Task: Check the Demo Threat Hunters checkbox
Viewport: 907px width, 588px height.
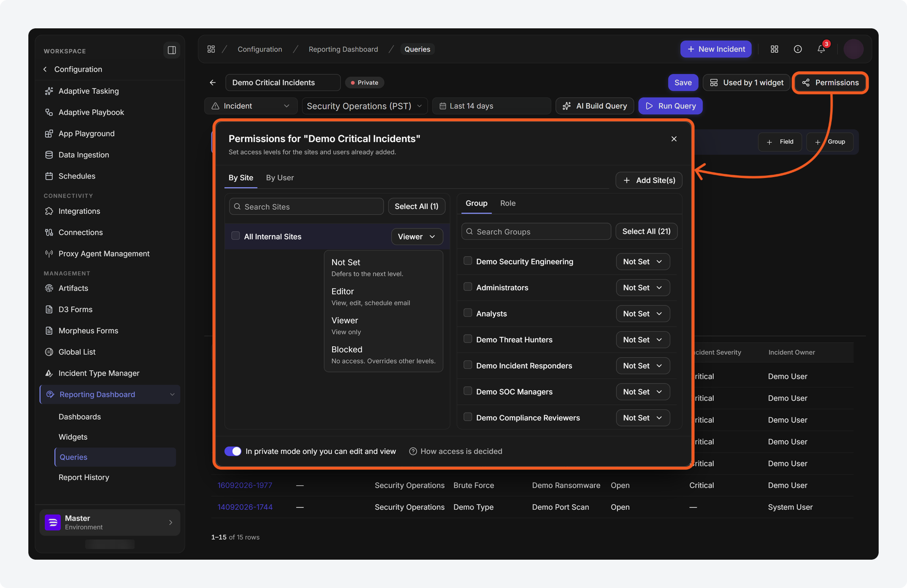Action: pos(468,339)
